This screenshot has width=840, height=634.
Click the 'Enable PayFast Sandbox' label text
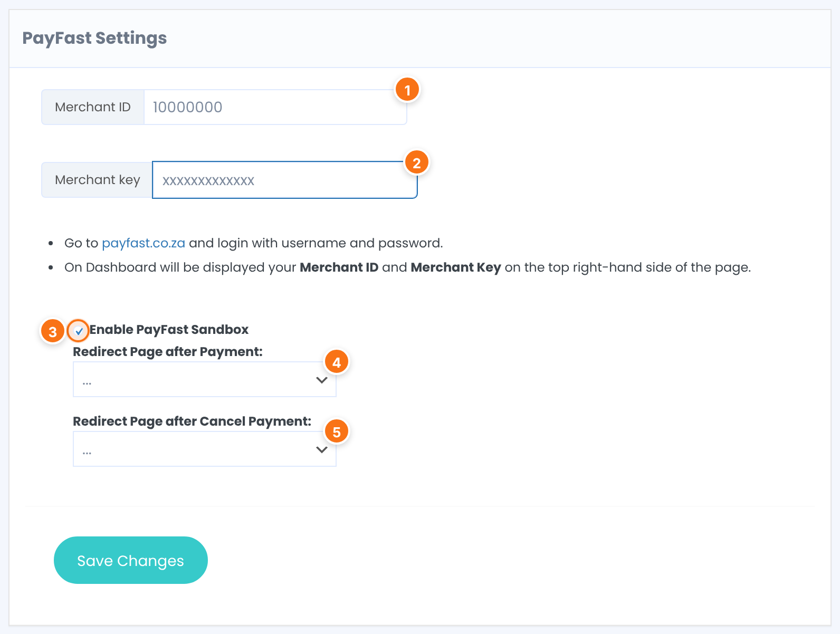tap(169, 330)
